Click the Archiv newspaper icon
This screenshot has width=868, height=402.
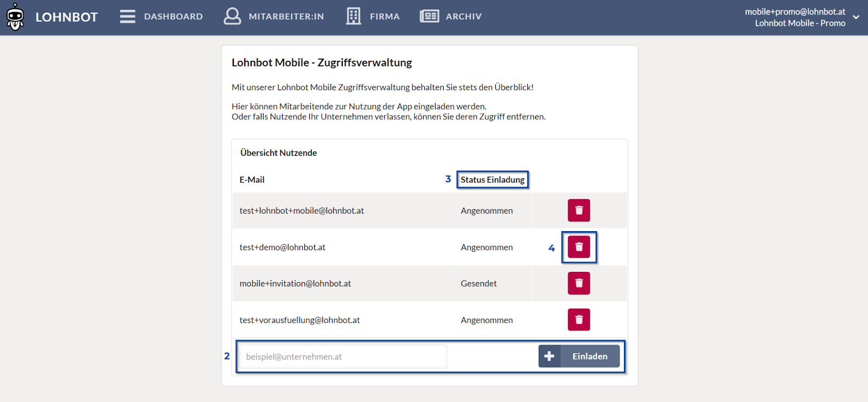pyautogui.click(x=429, y=16)
